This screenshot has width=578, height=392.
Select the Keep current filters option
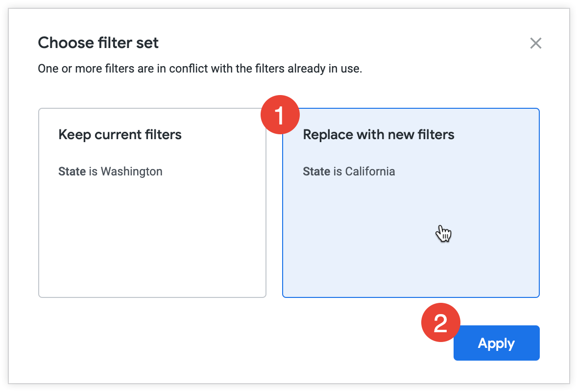152,202
